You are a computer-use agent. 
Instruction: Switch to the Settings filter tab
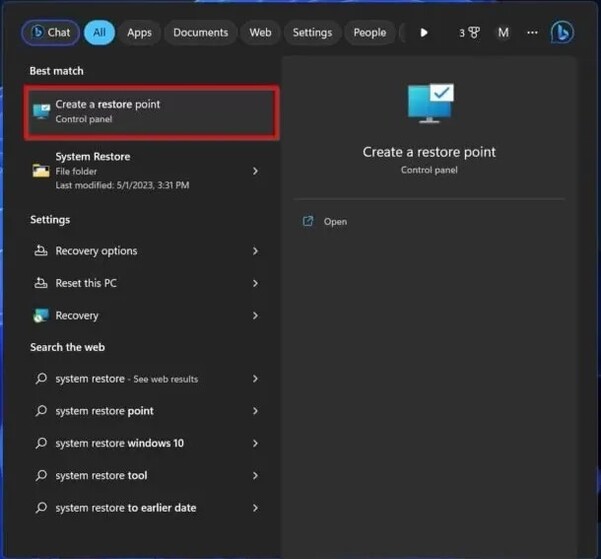tap(312, 33)
